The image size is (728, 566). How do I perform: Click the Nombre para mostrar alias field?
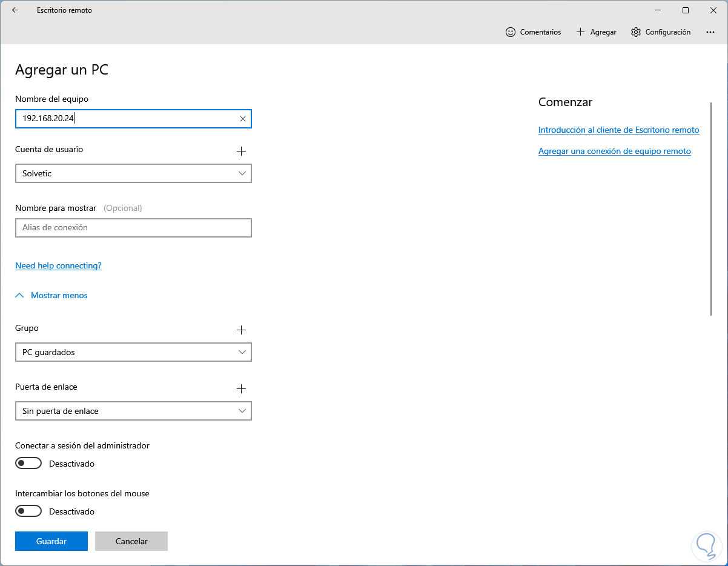(x=133, y=228)
